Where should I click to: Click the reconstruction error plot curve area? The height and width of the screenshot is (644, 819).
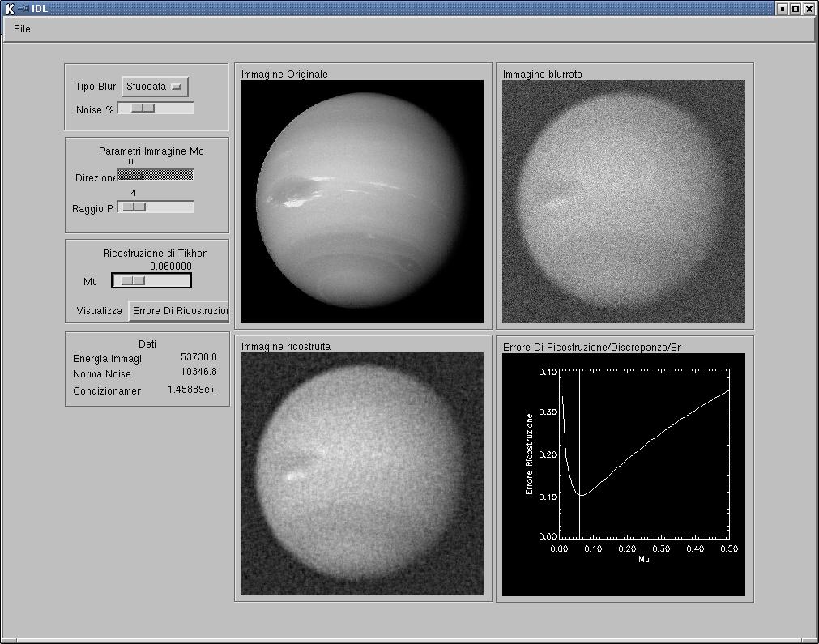pos(644,454)
